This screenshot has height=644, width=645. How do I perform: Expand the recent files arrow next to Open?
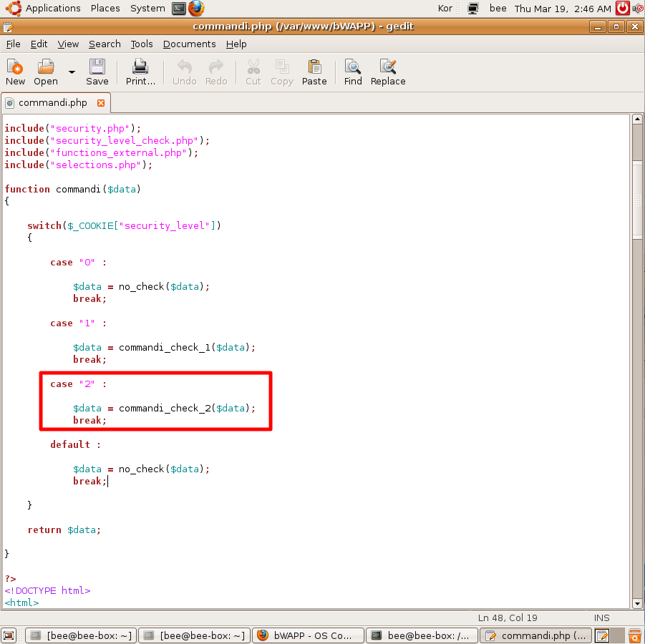[72, 72]
